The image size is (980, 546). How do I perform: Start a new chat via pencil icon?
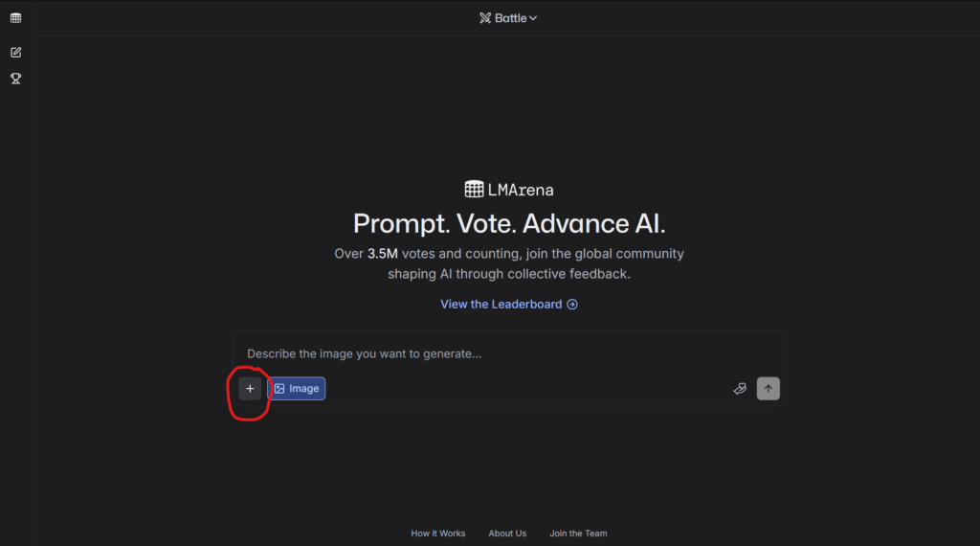point(16,52)
